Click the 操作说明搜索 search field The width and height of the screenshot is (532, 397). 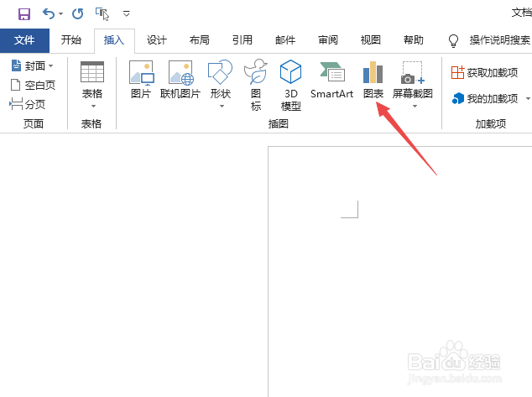tap(500, 40)
